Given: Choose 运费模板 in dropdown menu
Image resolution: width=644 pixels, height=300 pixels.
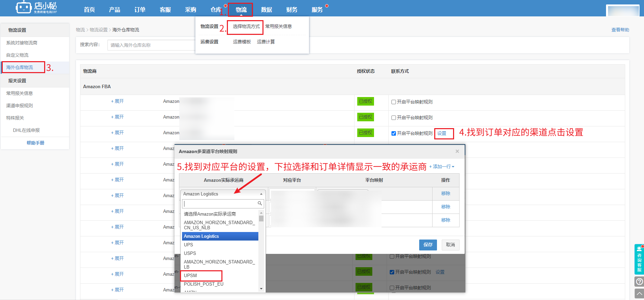Looking at the screenshot, I should tap(242, 42).
